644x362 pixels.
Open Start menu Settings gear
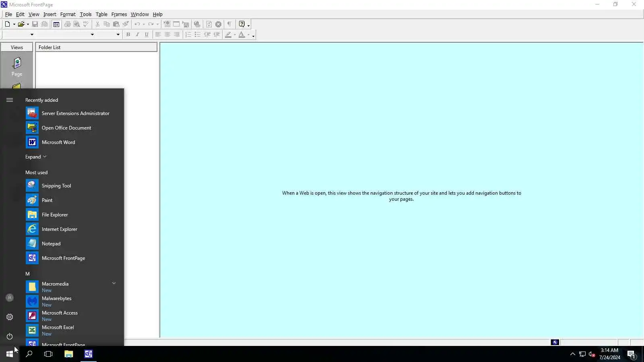(x=10, y=317)
